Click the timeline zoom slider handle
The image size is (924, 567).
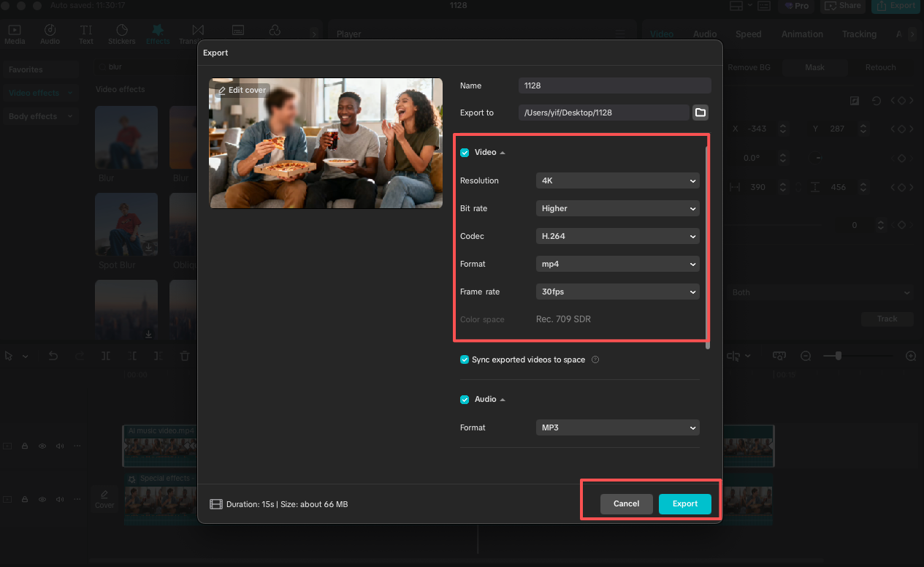839,356
